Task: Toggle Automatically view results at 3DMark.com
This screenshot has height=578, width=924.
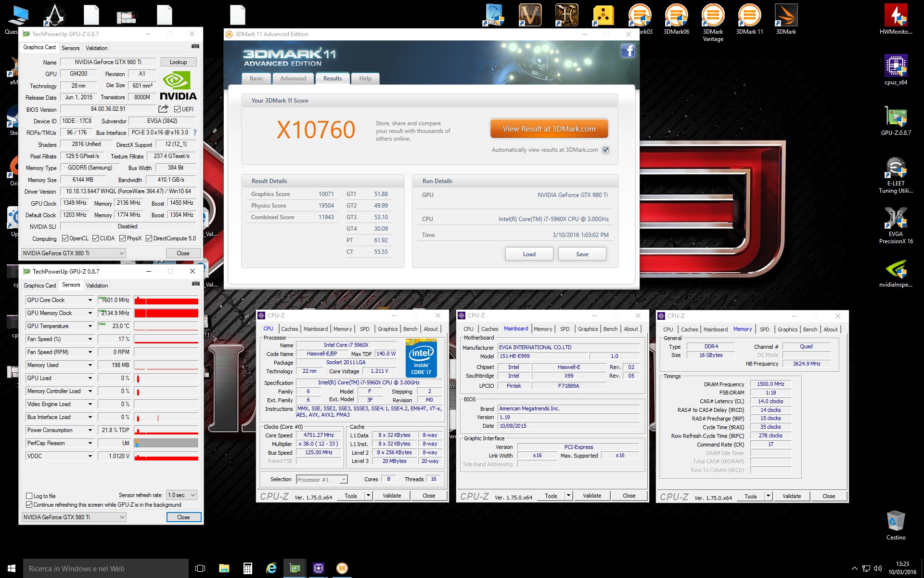Action: (x=606, y=150)
